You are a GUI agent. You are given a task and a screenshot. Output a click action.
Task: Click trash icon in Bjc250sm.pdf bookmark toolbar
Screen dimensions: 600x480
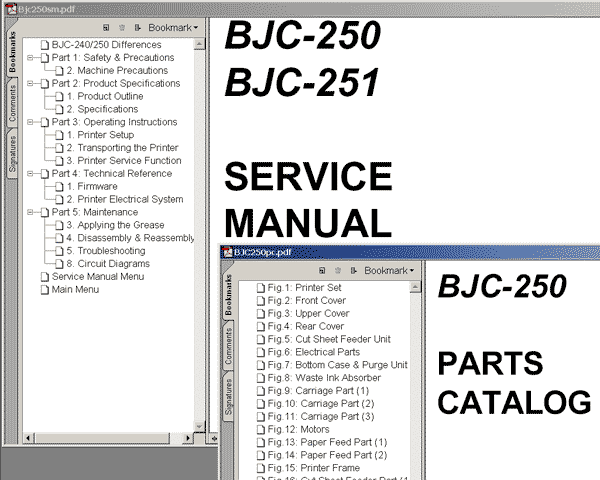[x=122, y=28]
